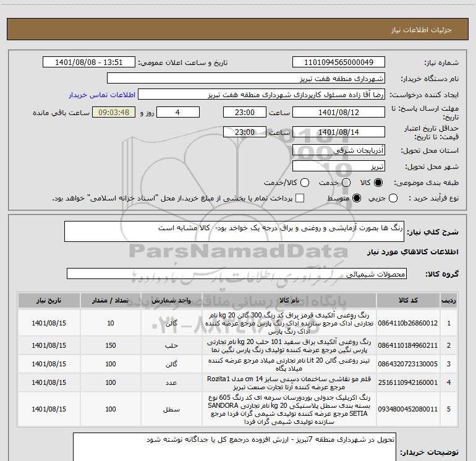
Task: Click buyer notes text area about تحویل
Action: (x=234, y=447)
